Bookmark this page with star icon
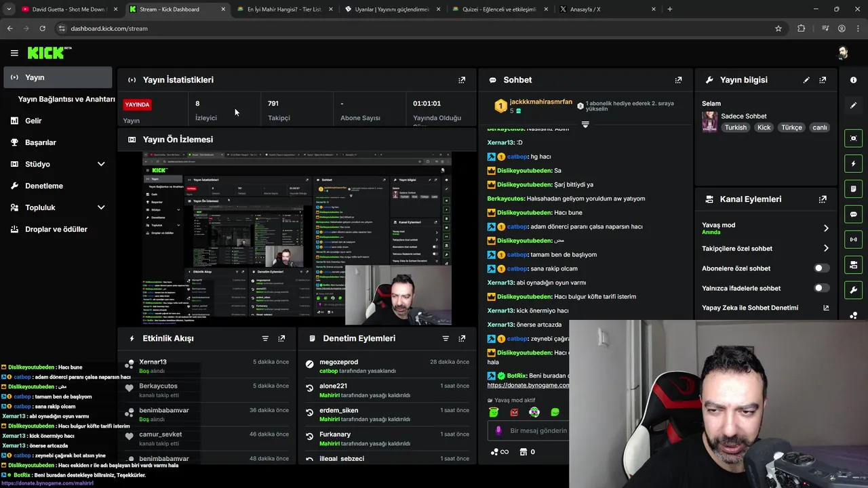 [778, 28]
